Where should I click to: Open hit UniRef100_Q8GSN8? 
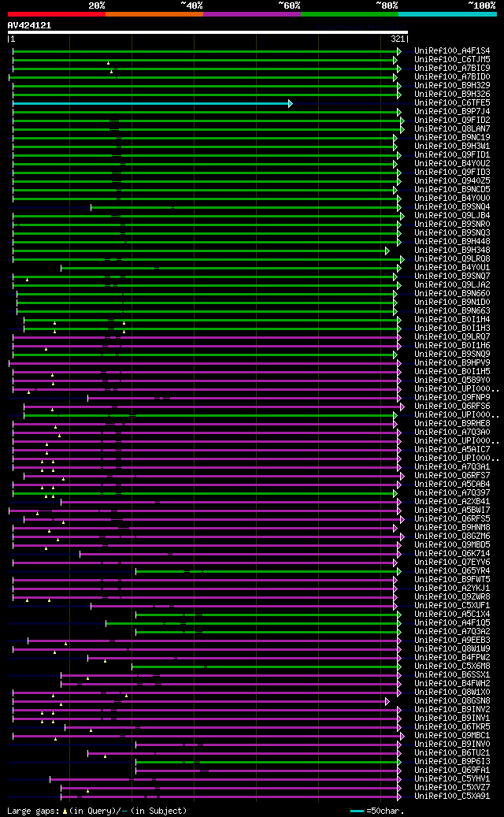pyautogui.click(x=452, y=701)
